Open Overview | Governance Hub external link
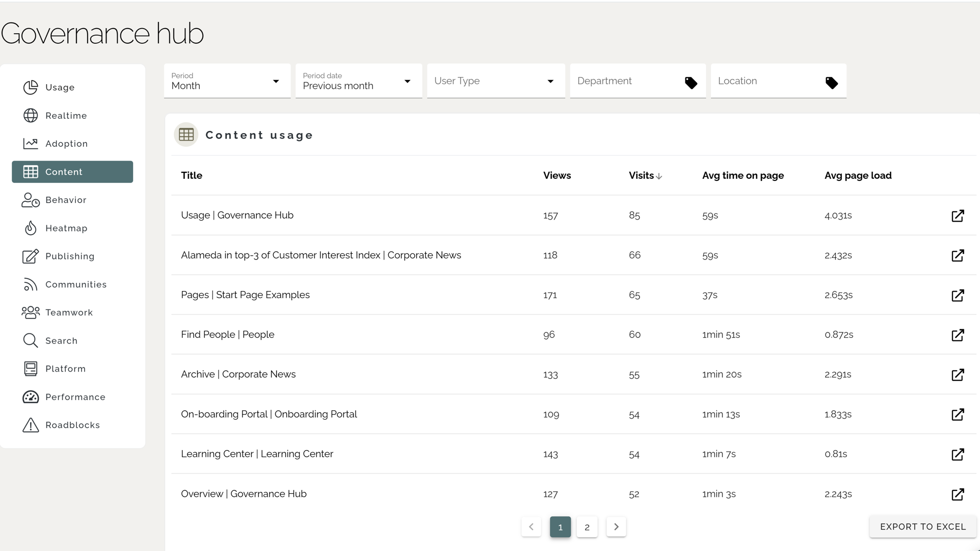The width and height of the screenshot is (980, 551). (958, 494)
